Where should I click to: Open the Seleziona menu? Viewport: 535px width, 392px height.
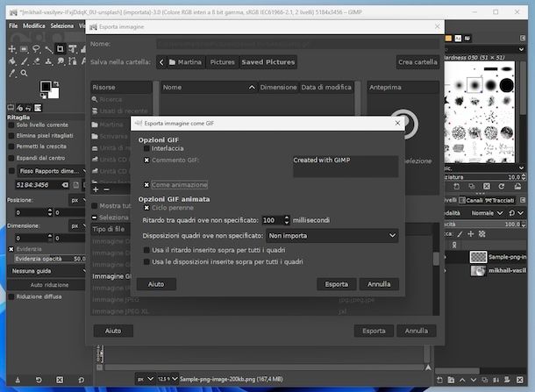click(61, 26)
